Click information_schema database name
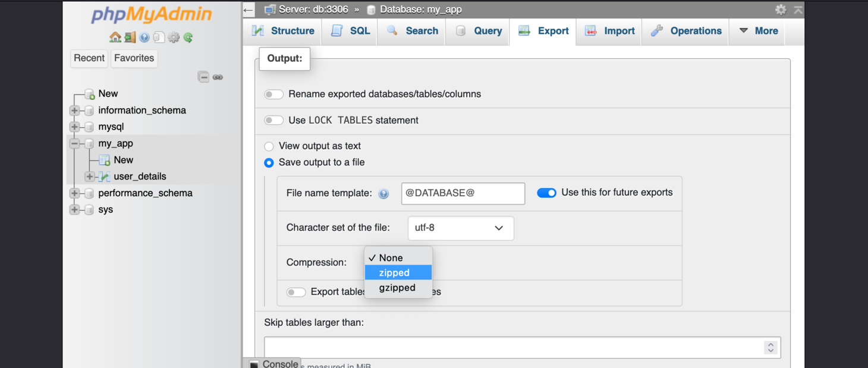The image size is (868, 368). (142, 111)
